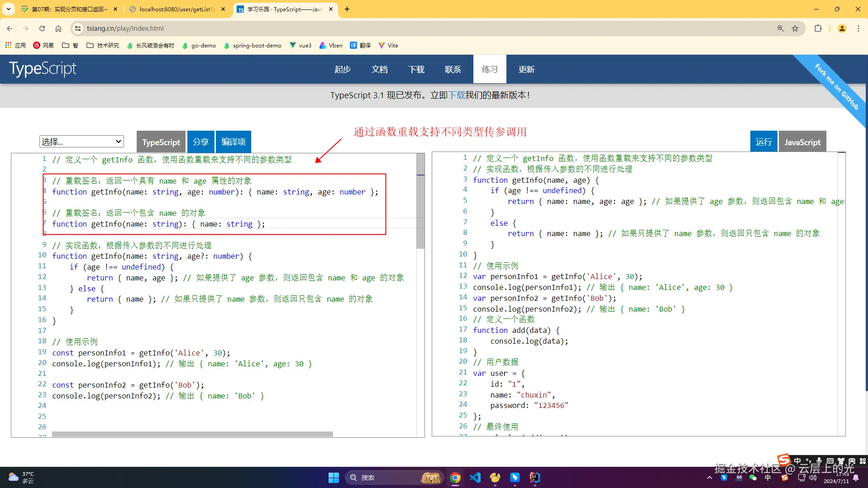Click the TypeScript logo in the header

click(x=43, y=69)
